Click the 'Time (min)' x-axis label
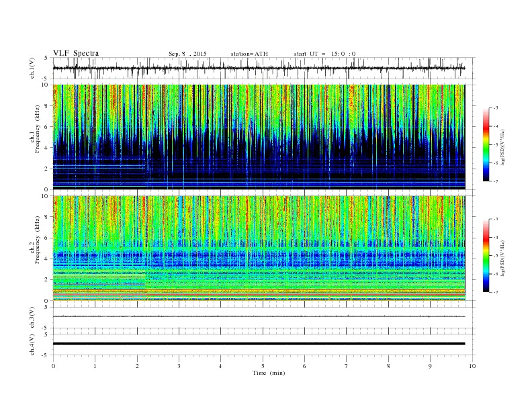This screenshot has height=411, width=532. [x=269, y=373]
